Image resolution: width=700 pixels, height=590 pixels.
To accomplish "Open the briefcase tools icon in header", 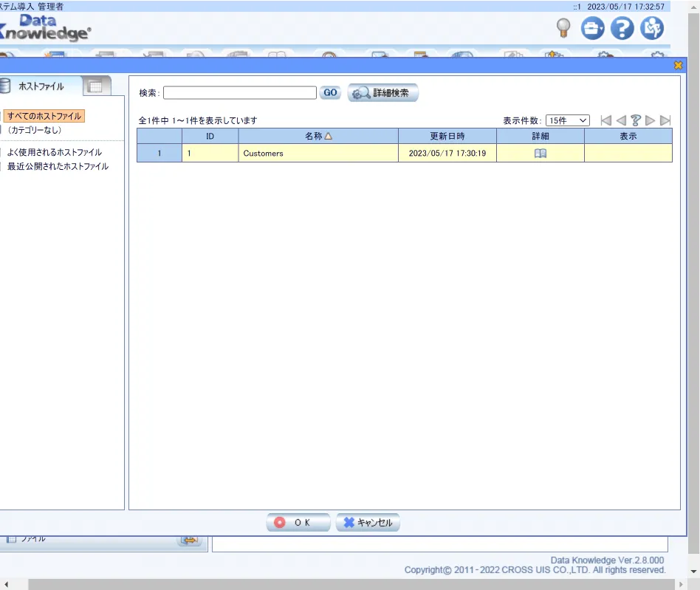I will coord(592,29).
